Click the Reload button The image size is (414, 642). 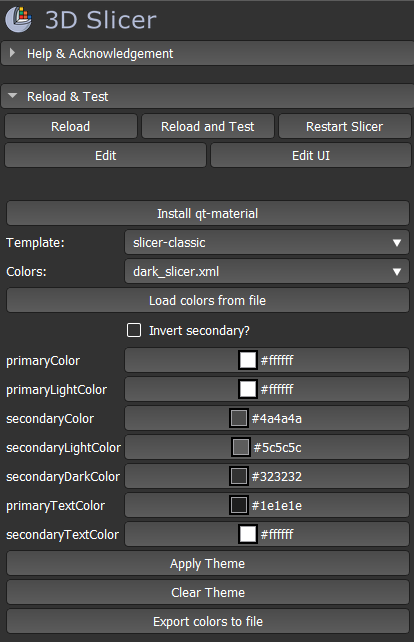click(70, 127)
